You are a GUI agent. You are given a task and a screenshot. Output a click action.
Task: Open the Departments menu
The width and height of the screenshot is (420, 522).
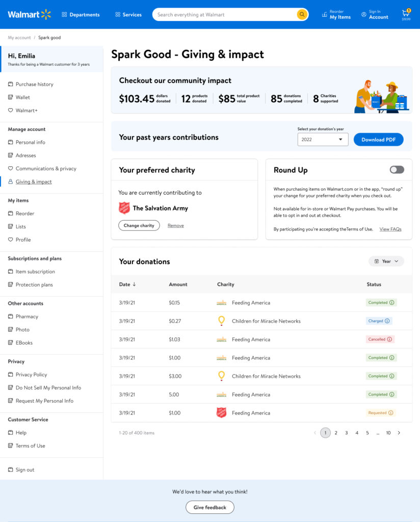point(81,15)
